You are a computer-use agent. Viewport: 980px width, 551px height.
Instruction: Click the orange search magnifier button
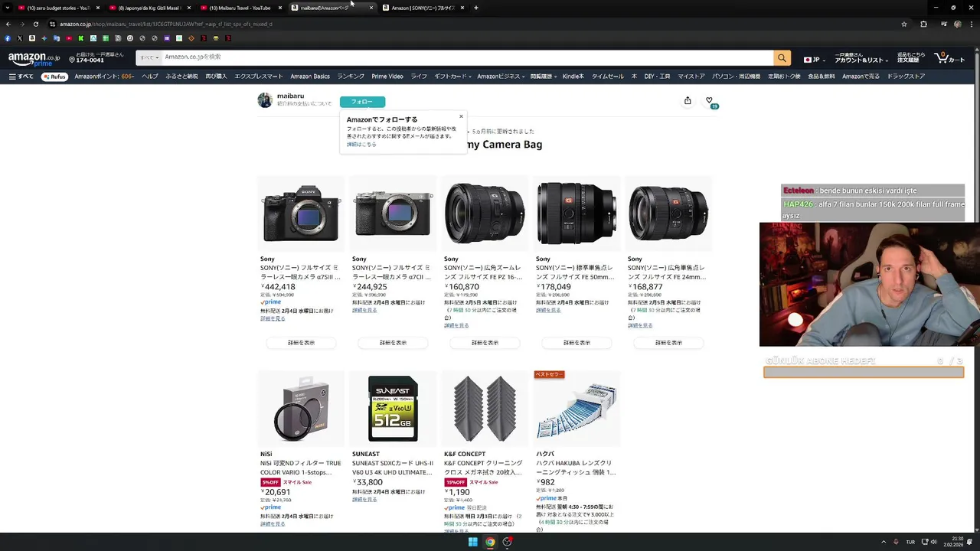pos(782,58)
